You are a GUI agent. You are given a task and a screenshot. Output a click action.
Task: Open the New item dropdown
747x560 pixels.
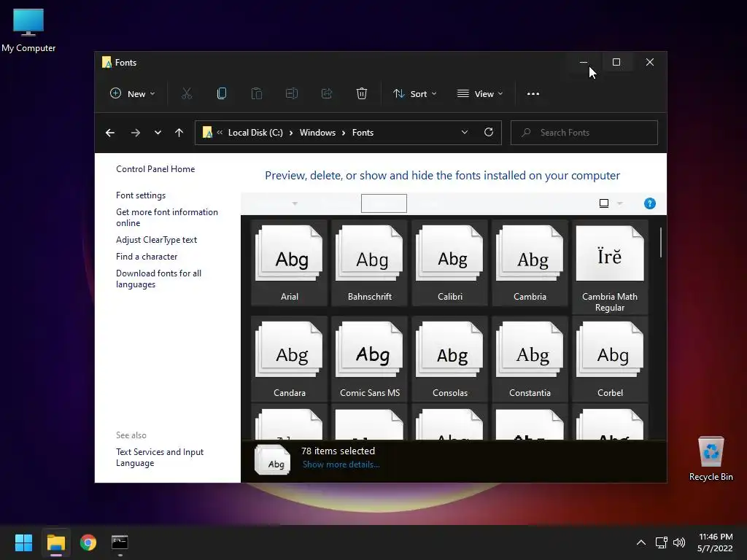133,94
